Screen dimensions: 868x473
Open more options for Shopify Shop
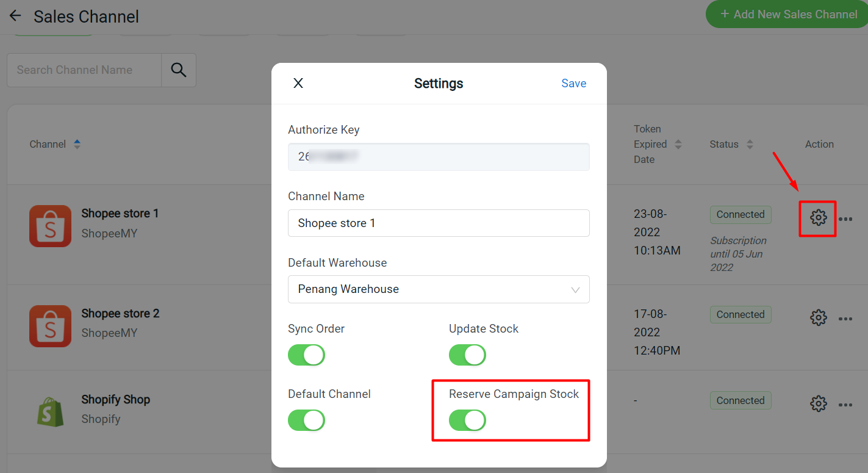click(x=845, y=405)
